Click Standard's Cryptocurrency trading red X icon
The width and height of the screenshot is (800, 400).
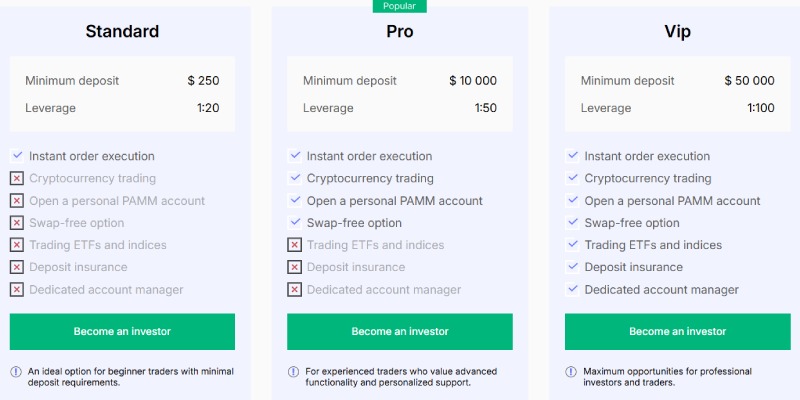click(17, 178)
